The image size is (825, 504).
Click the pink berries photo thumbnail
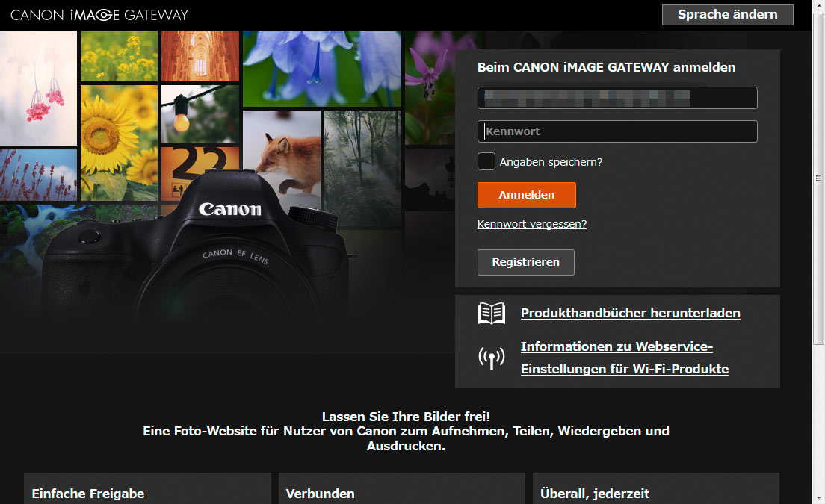click(38, 87)
